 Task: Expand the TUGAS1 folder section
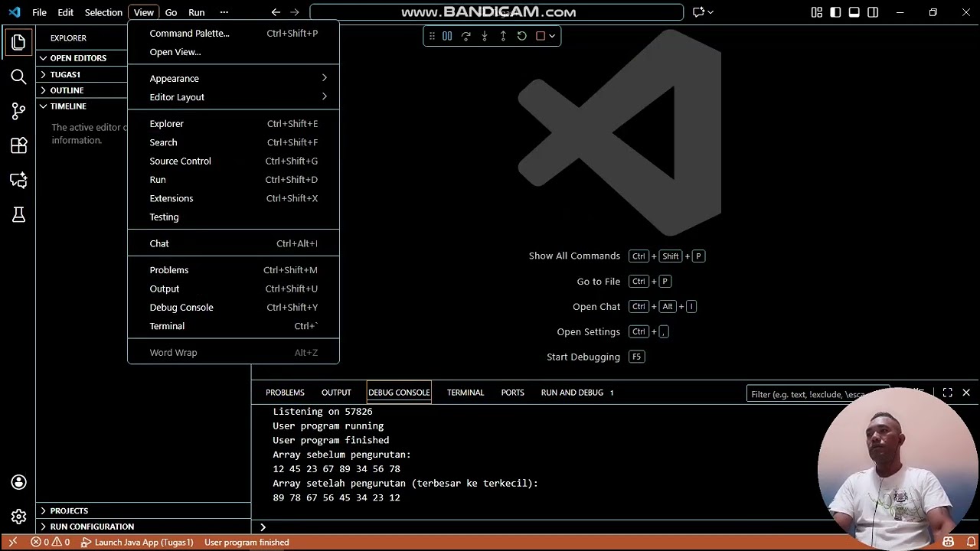(66, 74)
